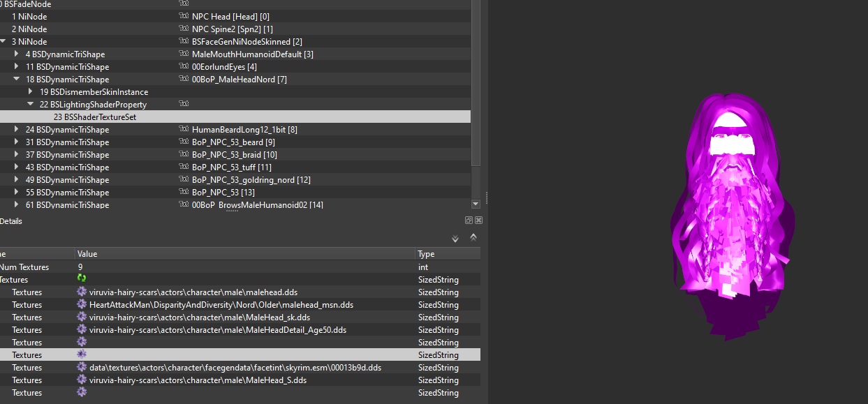Click the double up arrows in Details panel
The height and width of the screenshot is (404, 868).
point(473,237)
